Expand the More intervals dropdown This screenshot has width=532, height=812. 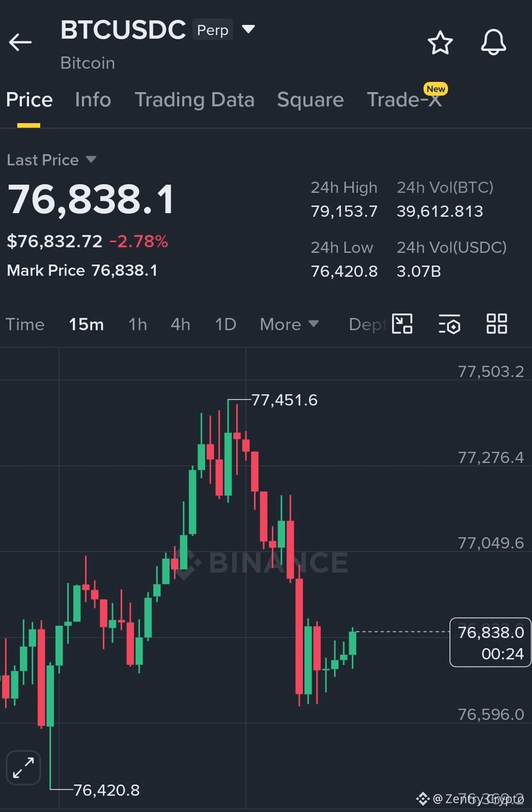289,324
